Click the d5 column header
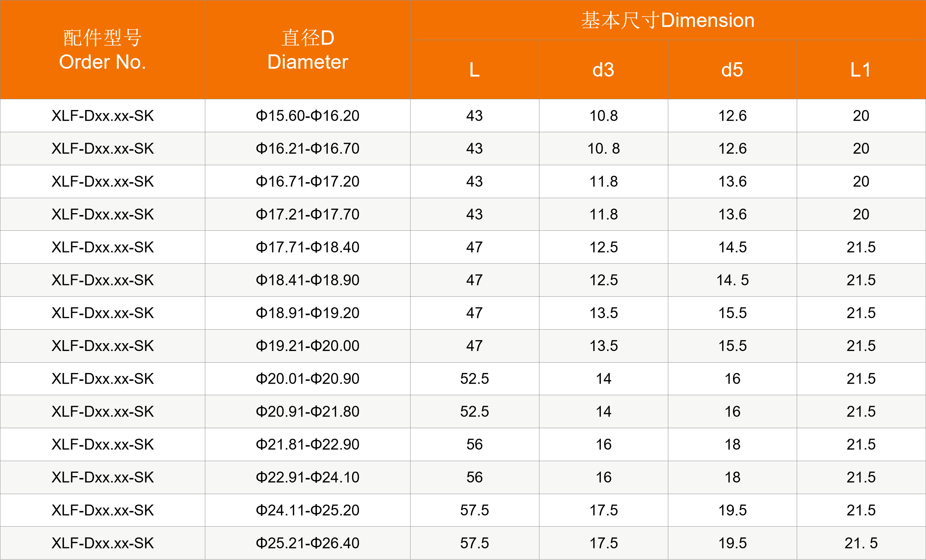This screenshot has height=560, width=926. tap(732, 70)
